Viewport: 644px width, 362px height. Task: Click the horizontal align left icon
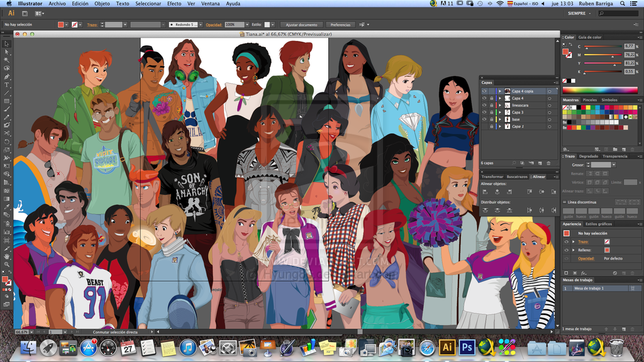[x=486, y=192]
